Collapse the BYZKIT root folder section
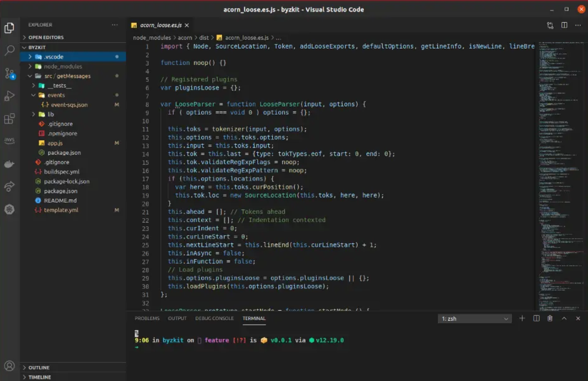 [x=73, y=47]
